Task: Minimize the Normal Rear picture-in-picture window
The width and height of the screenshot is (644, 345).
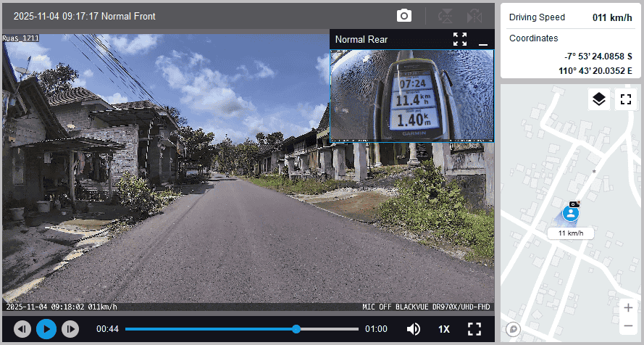Action: click(483, 40)
